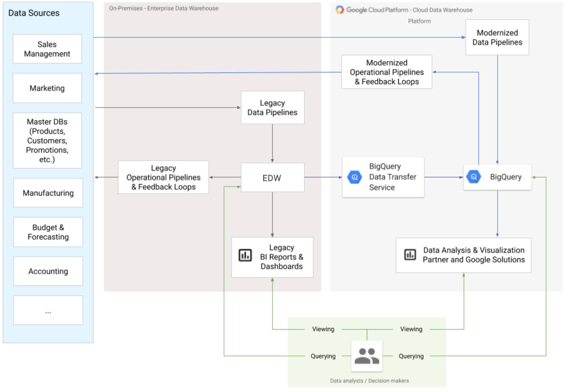Click the Querying label toward EDW
The height and width of the screenshot is (392, 568).
coord(323,356)
